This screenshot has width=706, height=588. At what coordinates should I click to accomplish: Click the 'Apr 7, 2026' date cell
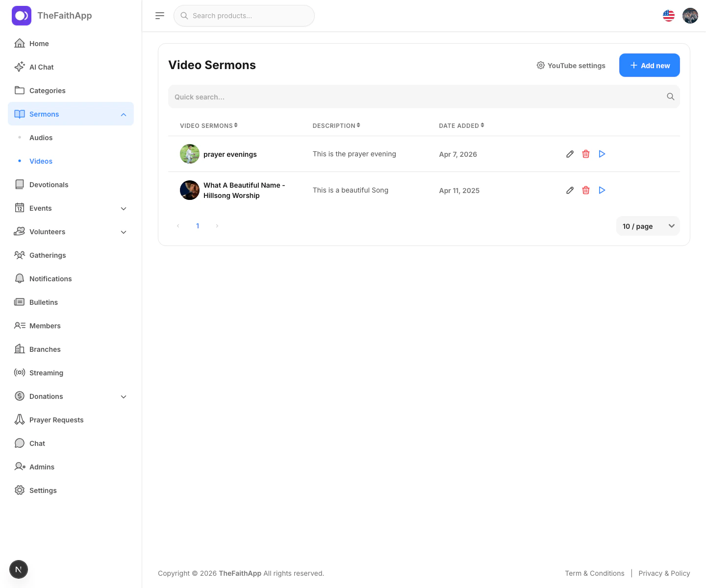point(458,154)
